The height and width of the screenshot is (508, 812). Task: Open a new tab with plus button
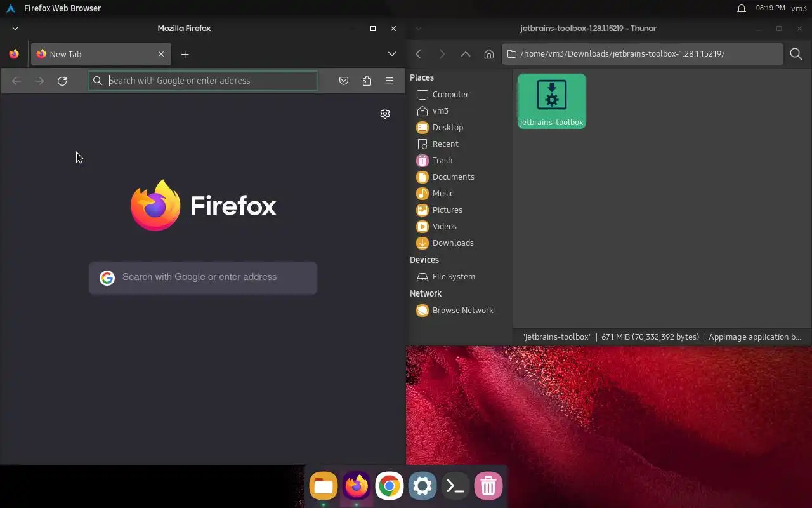[x=185, y=54]
